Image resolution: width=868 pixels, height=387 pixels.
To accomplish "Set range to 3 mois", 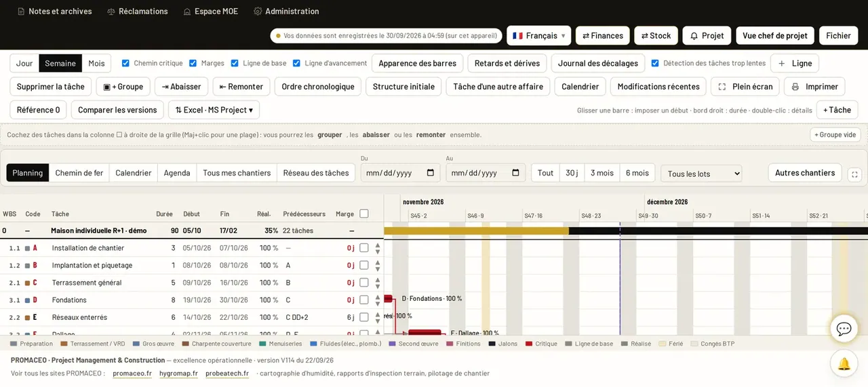I will (x=602, y=173).
